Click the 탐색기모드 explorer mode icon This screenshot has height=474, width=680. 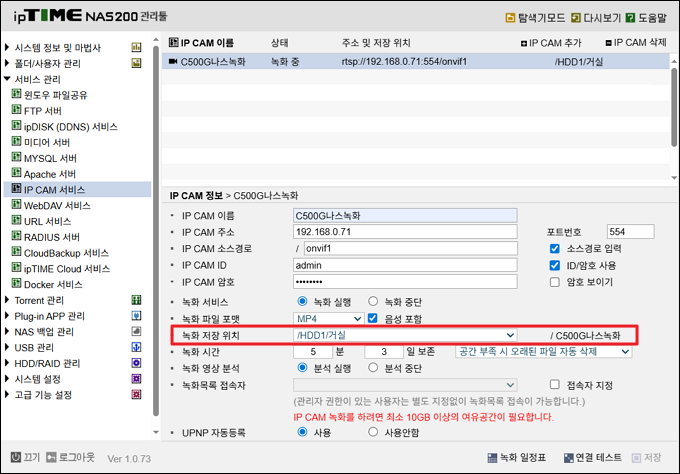[x=512, y=18]
